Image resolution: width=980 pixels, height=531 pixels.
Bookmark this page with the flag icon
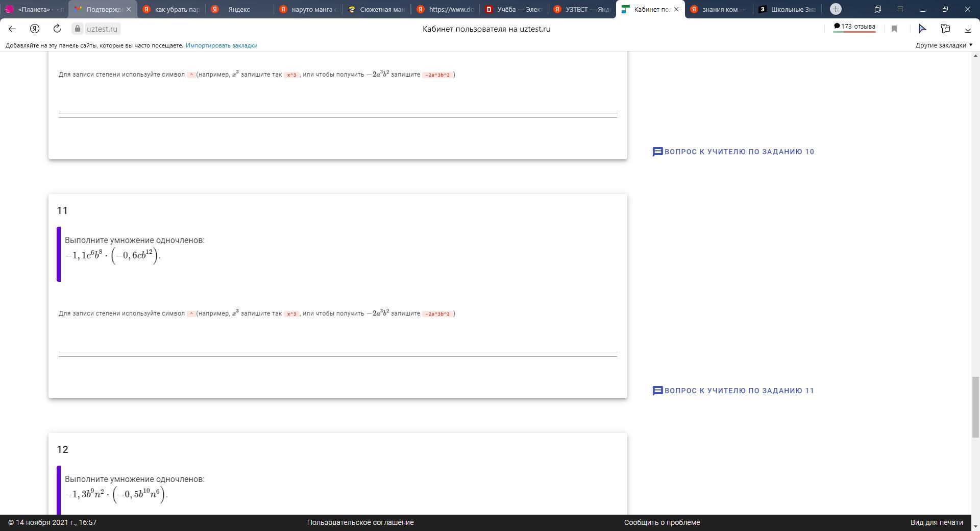coord(894,29)
